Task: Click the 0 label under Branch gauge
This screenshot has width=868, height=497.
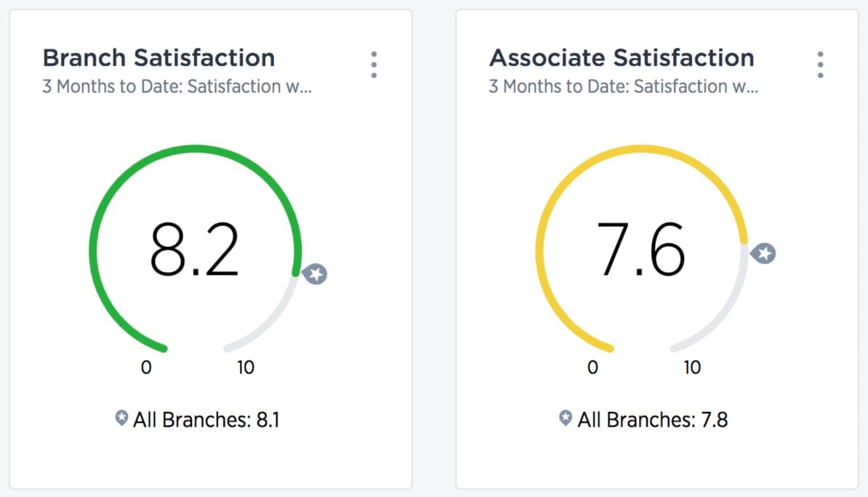Action: [146, 368]
